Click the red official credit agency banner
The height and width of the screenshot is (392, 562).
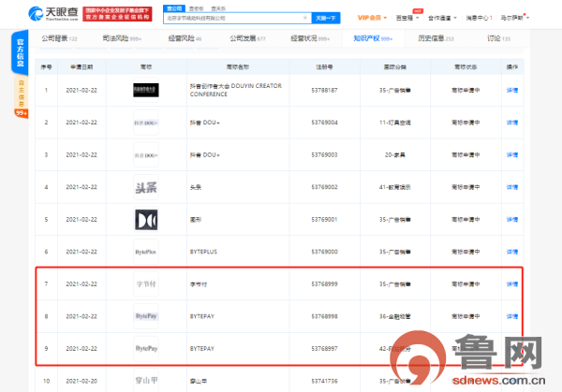(x=117, y=14)
